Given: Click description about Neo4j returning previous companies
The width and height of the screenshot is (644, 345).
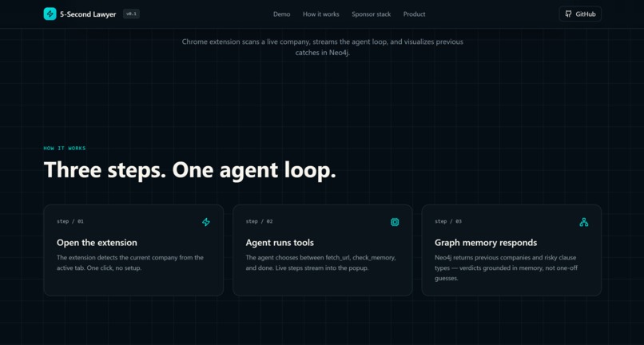Looking at the screenshot, I should point(507,268).
